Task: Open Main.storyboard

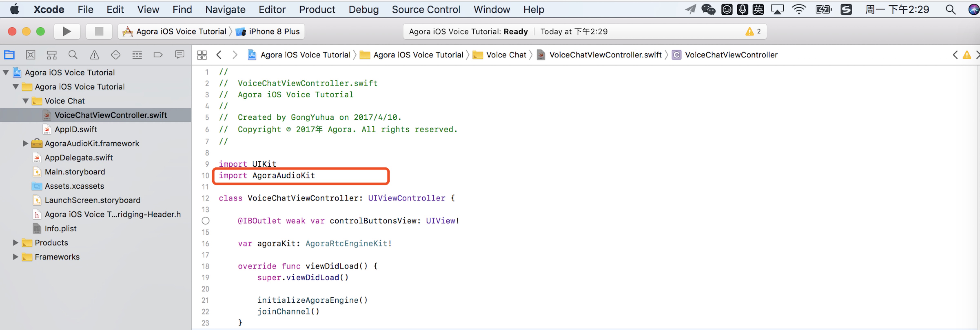Action: click(x=75, y=172)
